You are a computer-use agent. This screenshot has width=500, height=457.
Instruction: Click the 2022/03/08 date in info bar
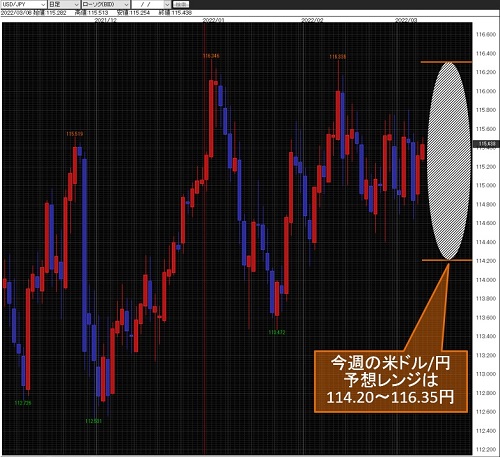coord(16,13)
